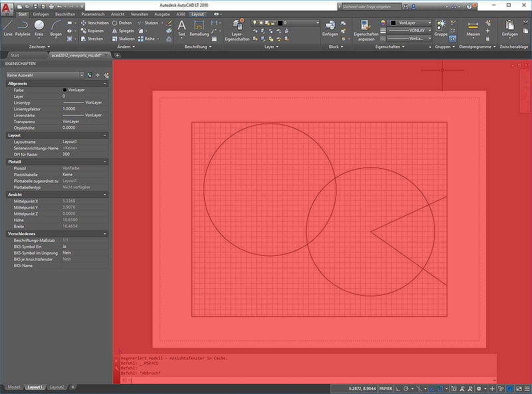This screenshot has height=394, width=532.
Task: Click the Verschieben move tool
Action: pyautogui.click(x=94, y=23)
